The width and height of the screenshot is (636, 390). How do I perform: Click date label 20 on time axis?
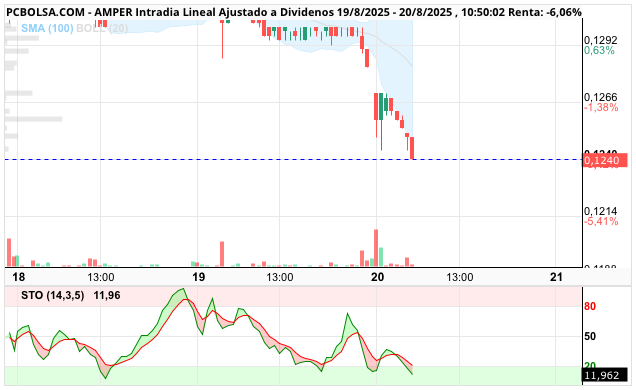tap(377, 277)
